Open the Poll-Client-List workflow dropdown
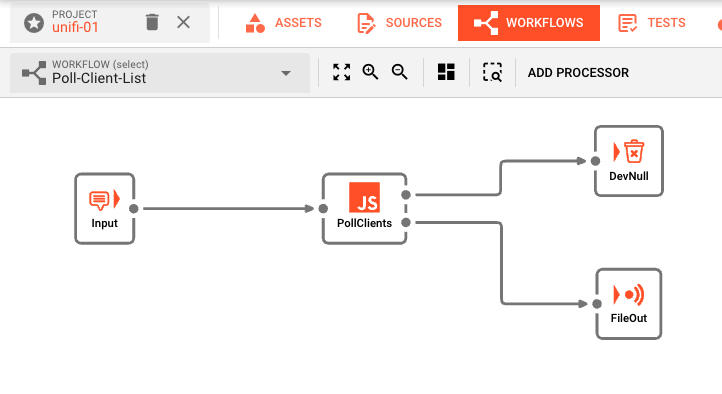Image resolution: width=722 pixels, height=394 pixels. click(x=160, y=73)
